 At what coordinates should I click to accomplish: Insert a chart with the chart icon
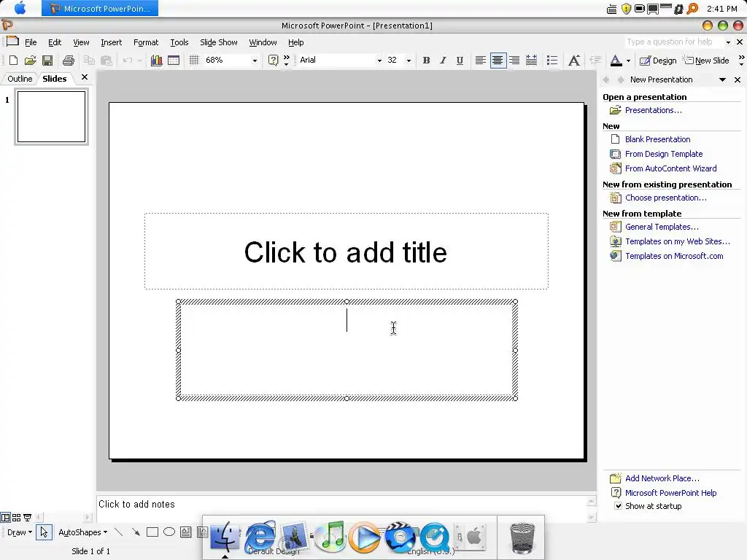[156, 61]
